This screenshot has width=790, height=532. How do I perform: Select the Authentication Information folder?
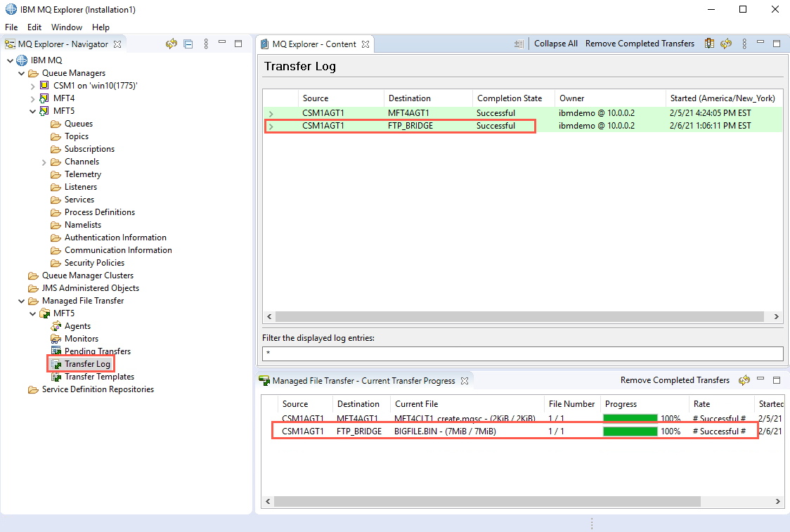pos(115,238)
